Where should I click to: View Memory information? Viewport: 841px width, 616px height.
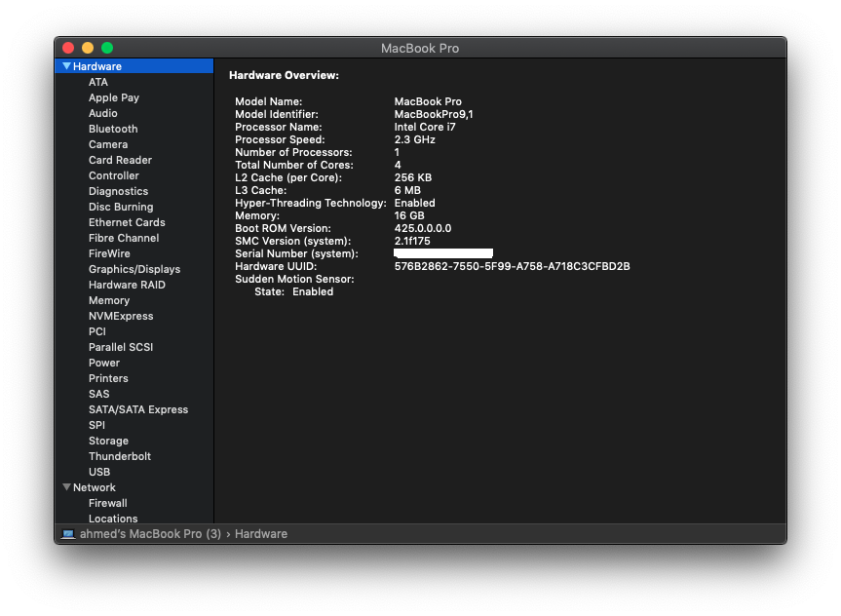109,300
